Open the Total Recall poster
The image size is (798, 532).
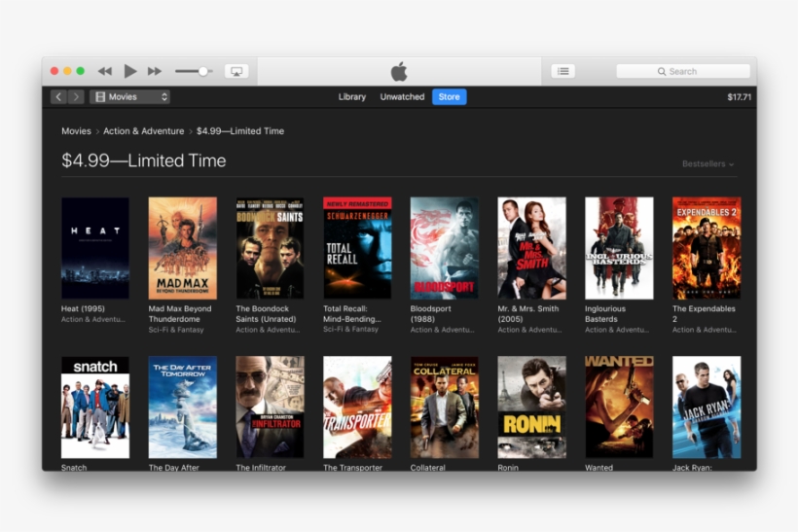357,248
